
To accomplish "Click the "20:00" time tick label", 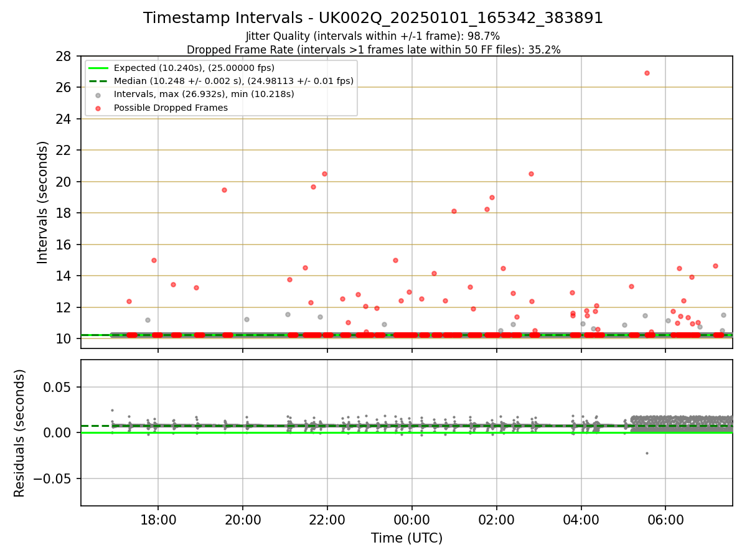I will click(243, 520).
